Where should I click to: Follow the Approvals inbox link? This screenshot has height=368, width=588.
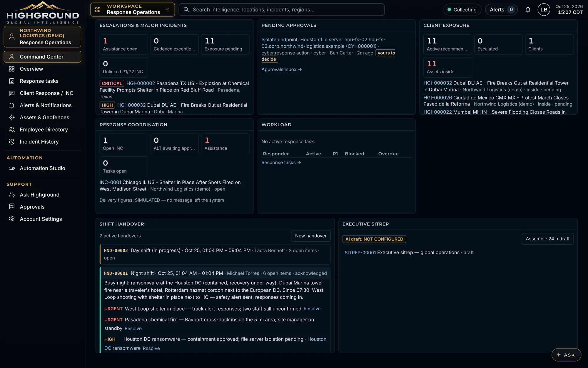point(282,69)
